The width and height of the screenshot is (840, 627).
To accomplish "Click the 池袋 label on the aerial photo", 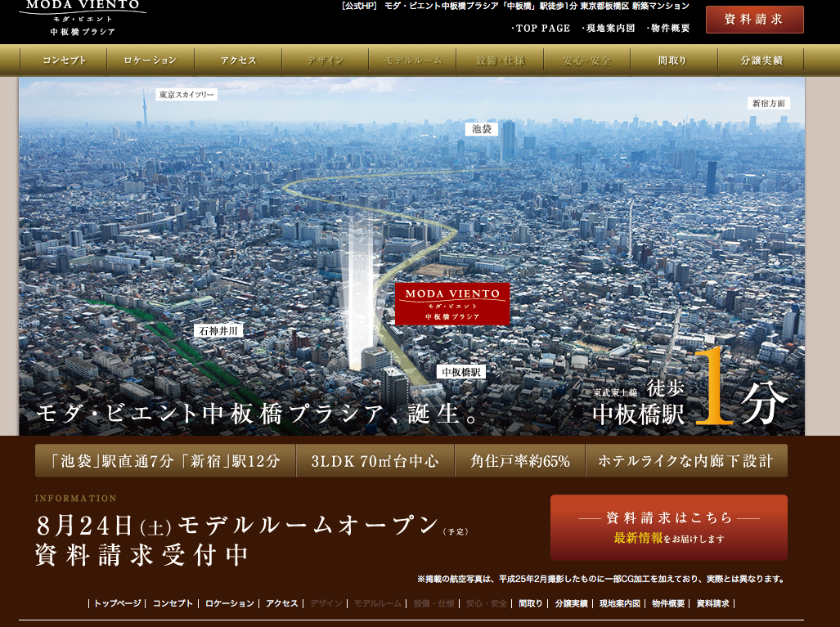I will (x=482, y=129).
